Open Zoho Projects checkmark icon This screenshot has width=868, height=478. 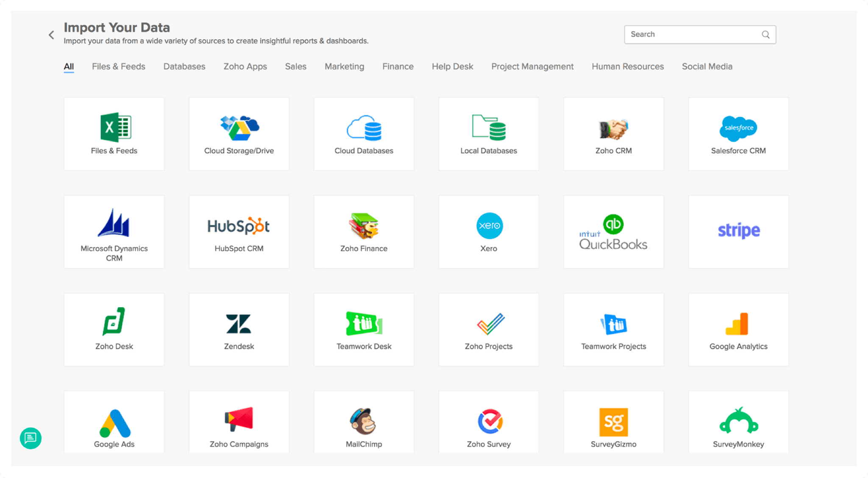coord(491,324)
